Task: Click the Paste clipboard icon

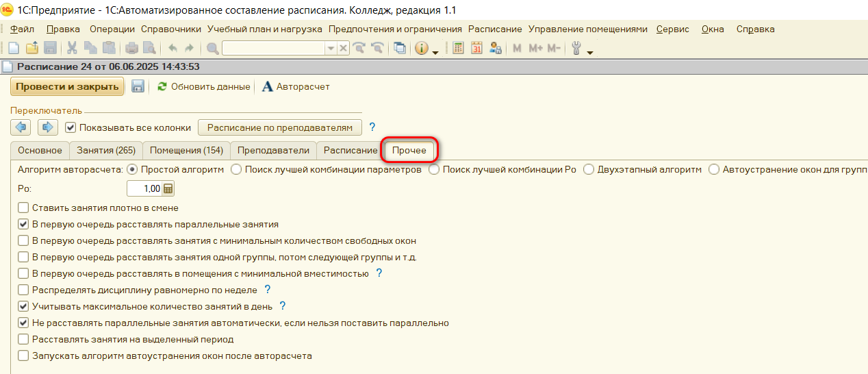Action: point(108,48)
